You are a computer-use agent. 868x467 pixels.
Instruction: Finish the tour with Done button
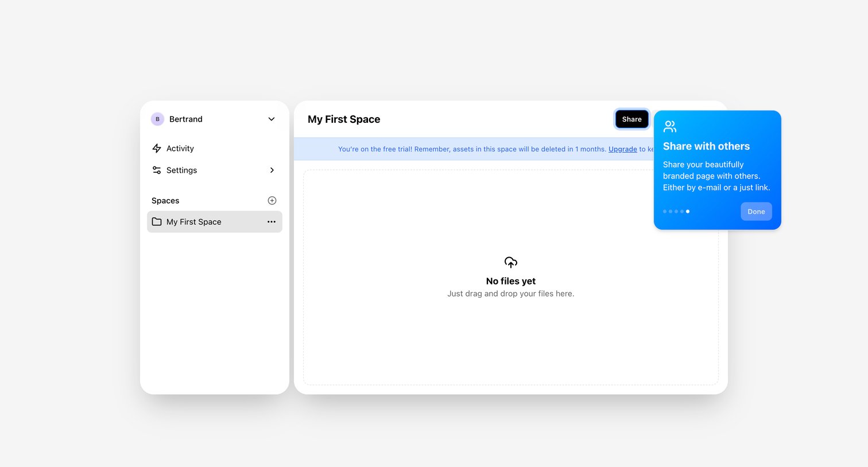click(756, 212)
